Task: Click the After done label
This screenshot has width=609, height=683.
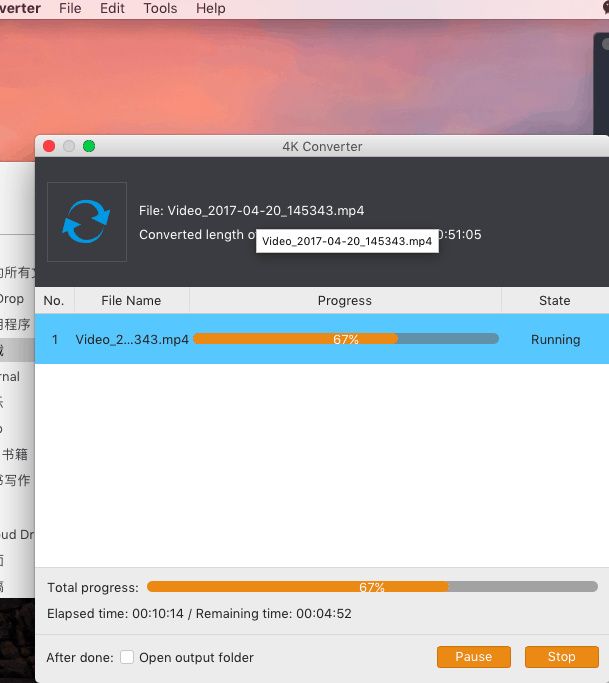Action: pos(80,657)
